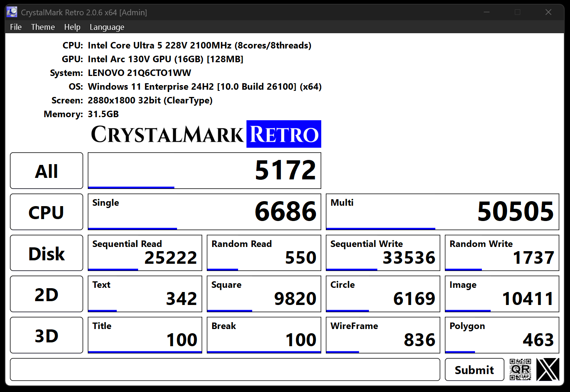The height and width of the screenshot is (392, 570).
Task: Select the 3D Title 100 result
Action: (x=145, y=335)
